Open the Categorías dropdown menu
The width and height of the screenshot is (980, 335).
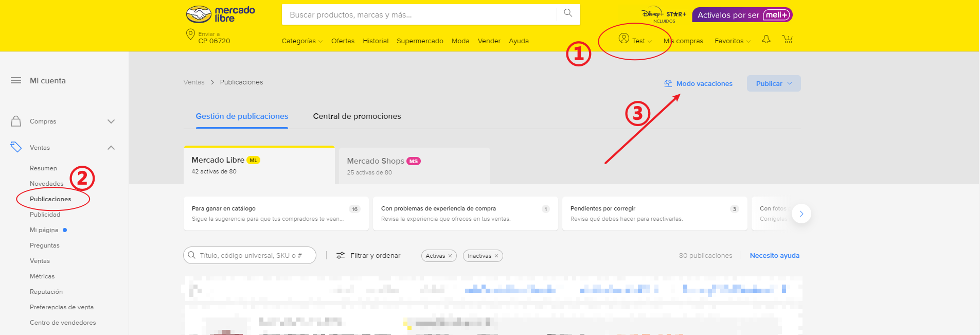tap(302, 41)
